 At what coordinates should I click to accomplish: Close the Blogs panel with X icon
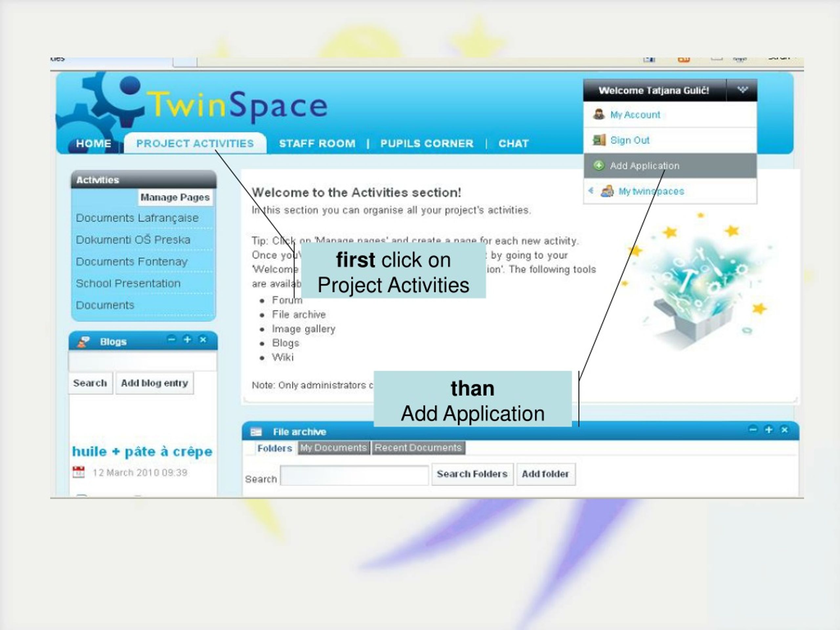(203, 340)
